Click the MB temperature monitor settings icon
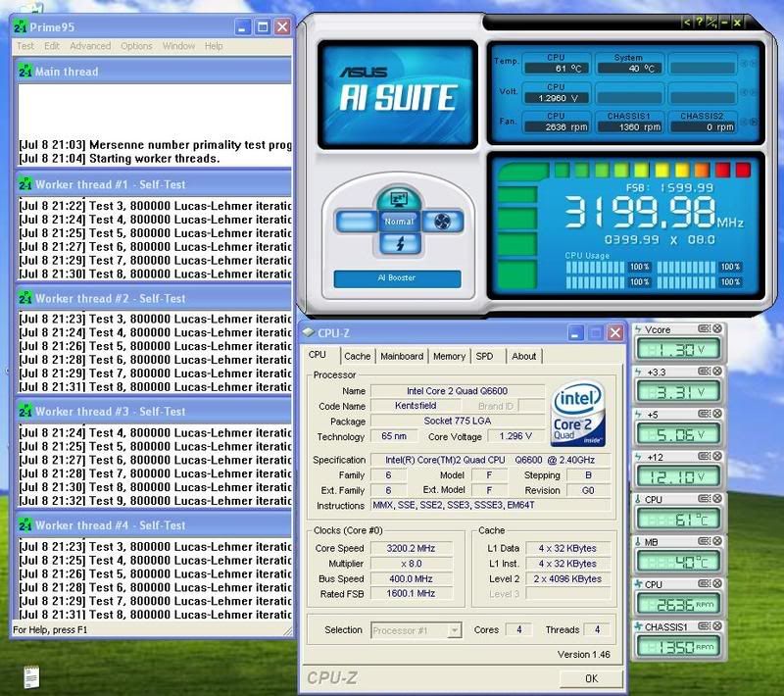This screenshot has height=696, width=784. click(704, 541)
